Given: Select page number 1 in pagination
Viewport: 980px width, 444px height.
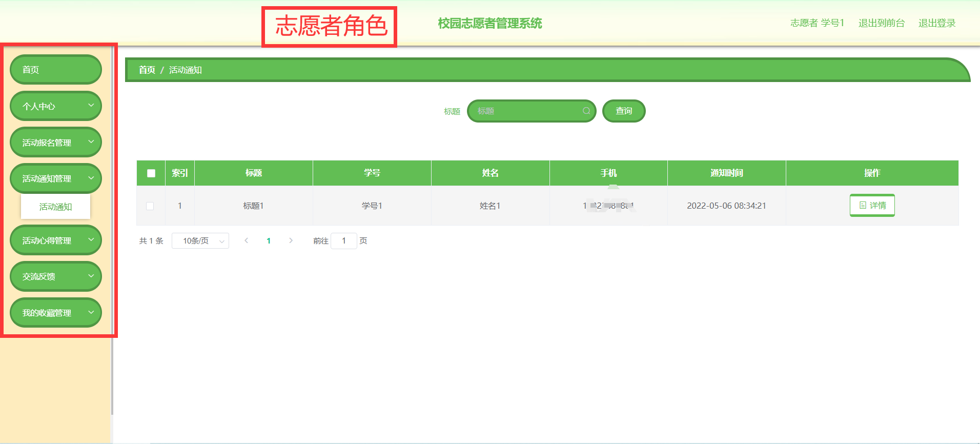Looking at the screenshot, I should [x=269, y=241].
